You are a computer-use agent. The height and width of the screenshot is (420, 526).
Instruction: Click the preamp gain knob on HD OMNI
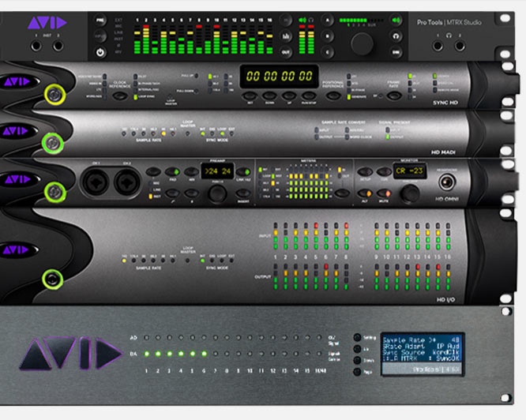(x=217, y=193)
